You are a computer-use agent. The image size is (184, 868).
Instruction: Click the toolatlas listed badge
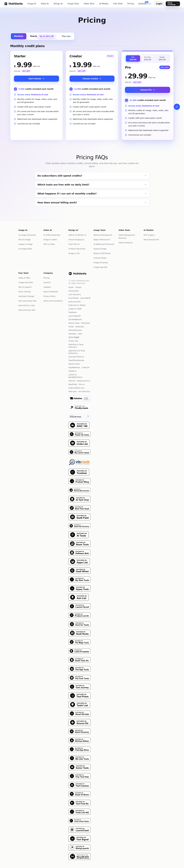pos(79,398)
